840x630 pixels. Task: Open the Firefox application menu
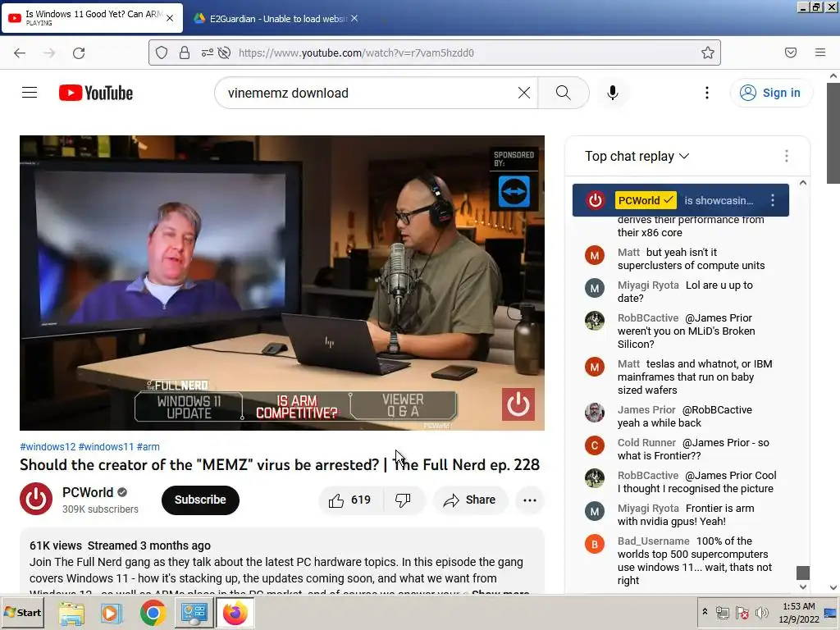coord(819,52)
